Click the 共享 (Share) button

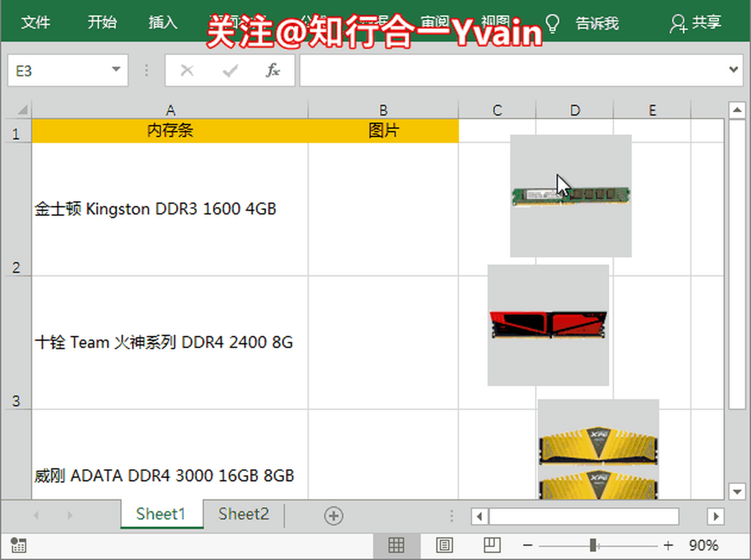[695, 23]
